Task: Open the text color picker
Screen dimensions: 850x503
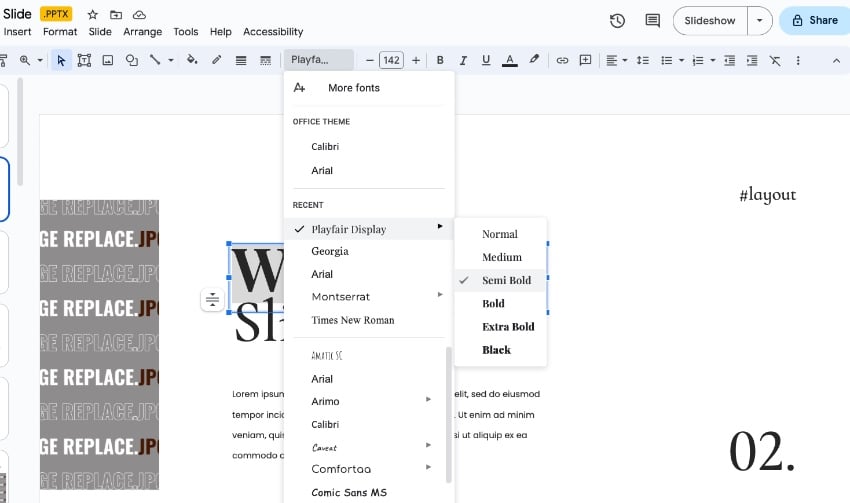Action: pos(510,60)
